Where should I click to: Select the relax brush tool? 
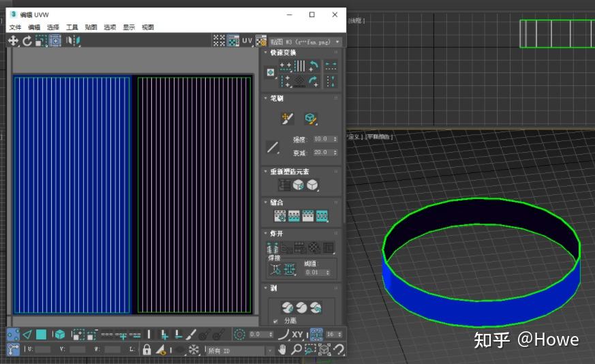[x=311, y=119]
